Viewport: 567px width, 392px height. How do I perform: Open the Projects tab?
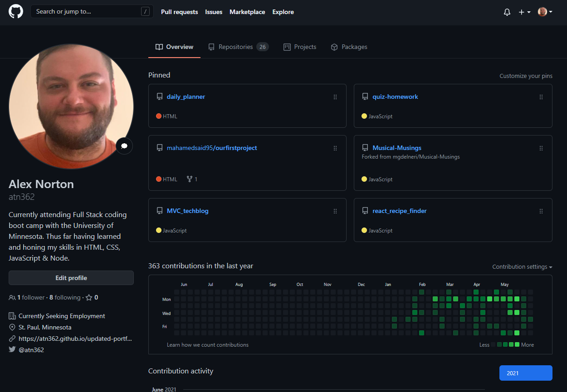click(x=300, y=47)
